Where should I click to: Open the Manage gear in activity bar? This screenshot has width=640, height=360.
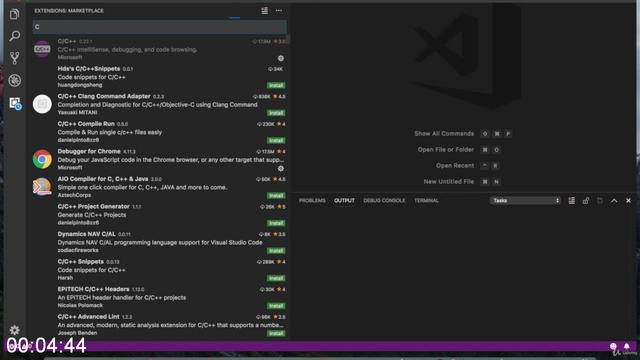point(15,330)
